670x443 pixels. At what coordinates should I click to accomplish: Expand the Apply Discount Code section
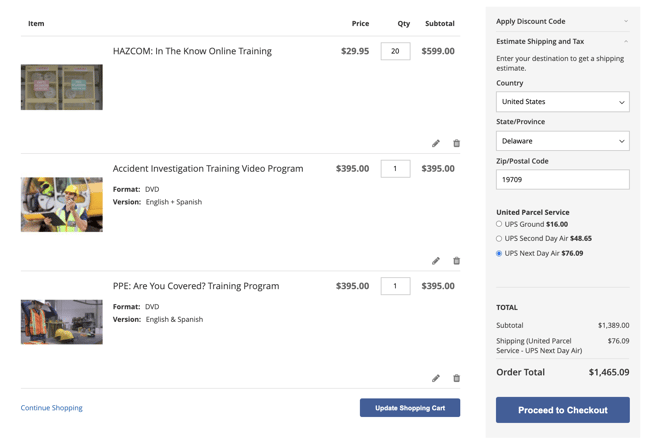tap(562, 21)
